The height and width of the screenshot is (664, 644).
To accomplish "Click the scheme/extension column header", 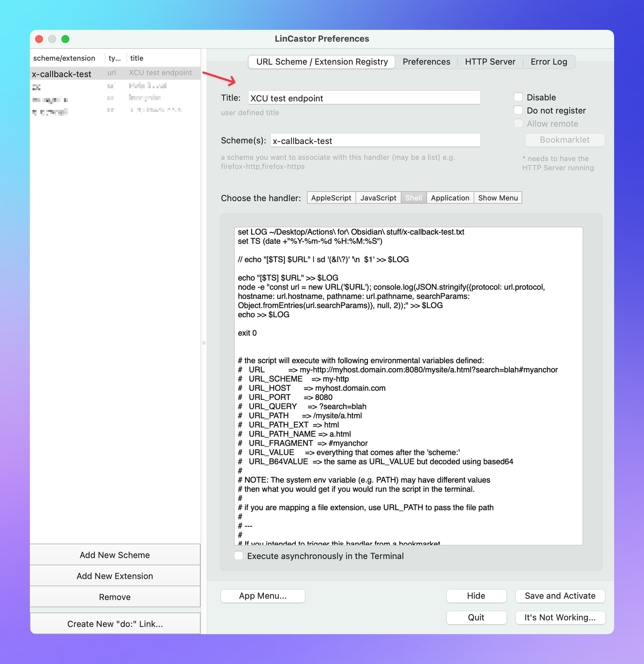I will 64,58.
